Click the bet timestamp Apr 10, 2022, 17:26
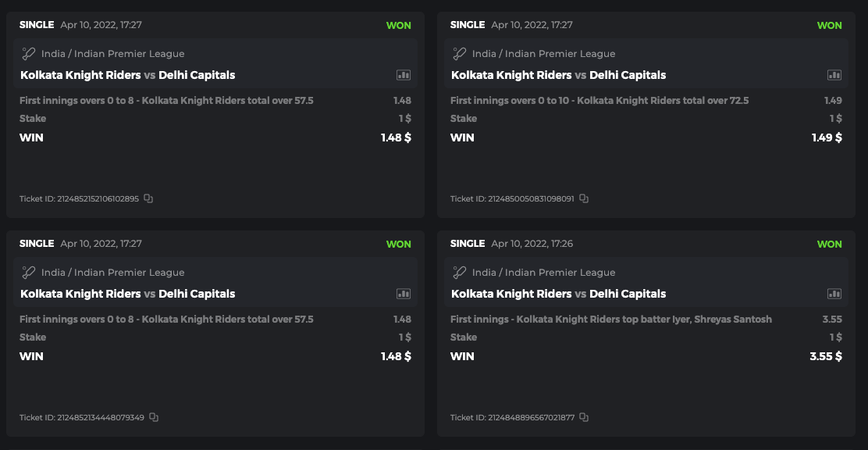The height and width of the screenshot is (450, 868). (532, 244)
